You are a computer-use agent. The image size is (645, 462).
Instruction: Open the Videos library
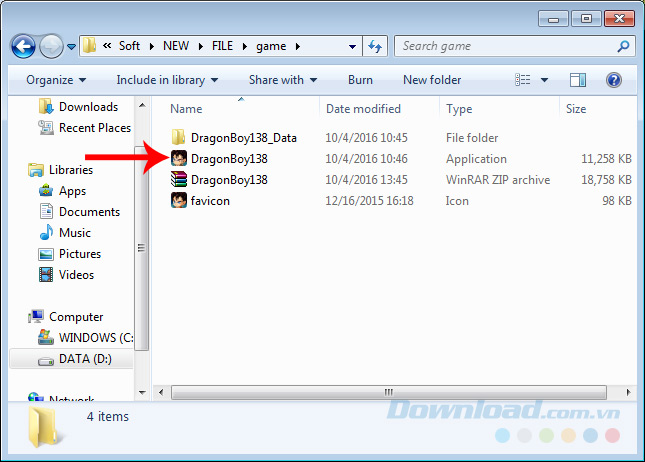coord(76,275)
